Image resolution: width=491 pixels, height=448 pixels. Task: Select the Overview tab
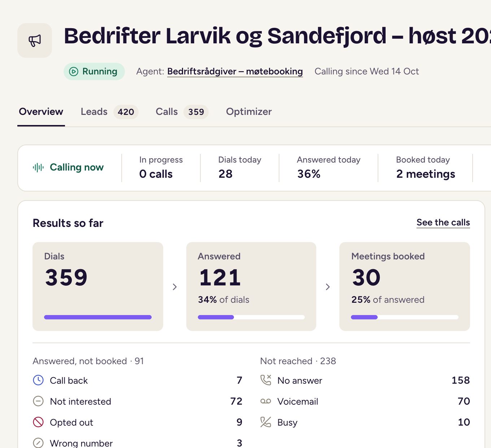click(41, 112)
